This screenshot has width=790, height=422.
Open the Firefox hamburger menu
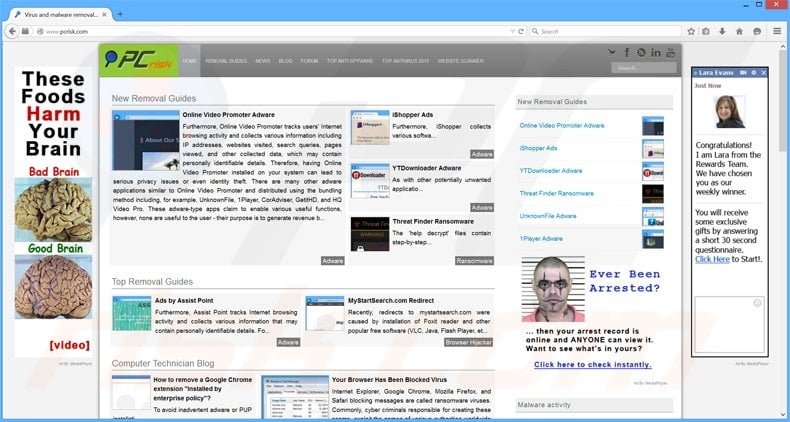click(777, 31)
